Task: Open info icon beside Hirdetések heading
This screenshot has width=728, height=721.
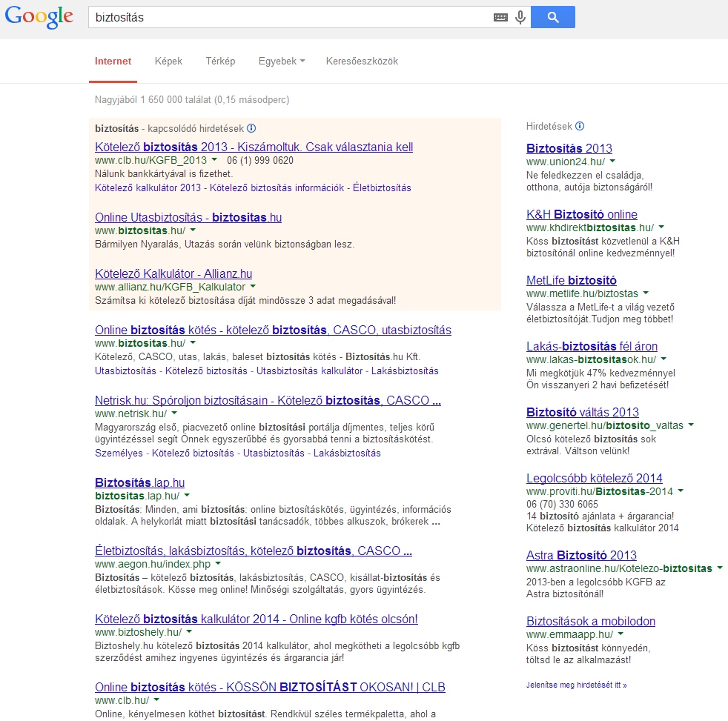Action: pyautogui.click(x=580, y=126)
